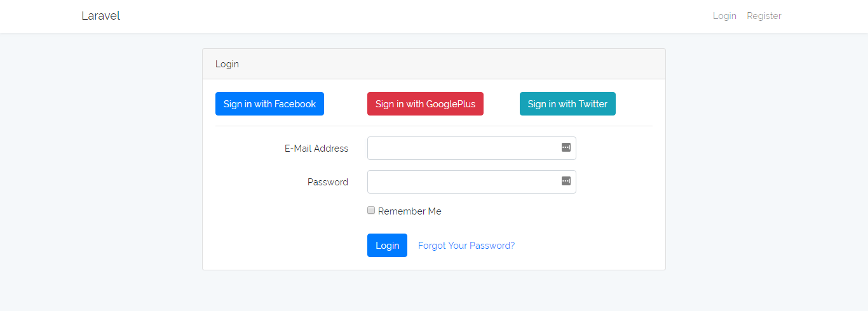Click the autofill icon in Password field
The image size is (868, 311).
coord(566,181)
